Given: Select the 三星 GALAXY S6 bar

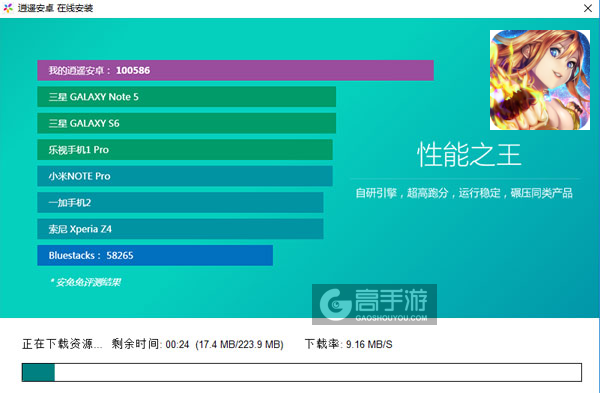Looking at the screenshot, I should [186, 123].
